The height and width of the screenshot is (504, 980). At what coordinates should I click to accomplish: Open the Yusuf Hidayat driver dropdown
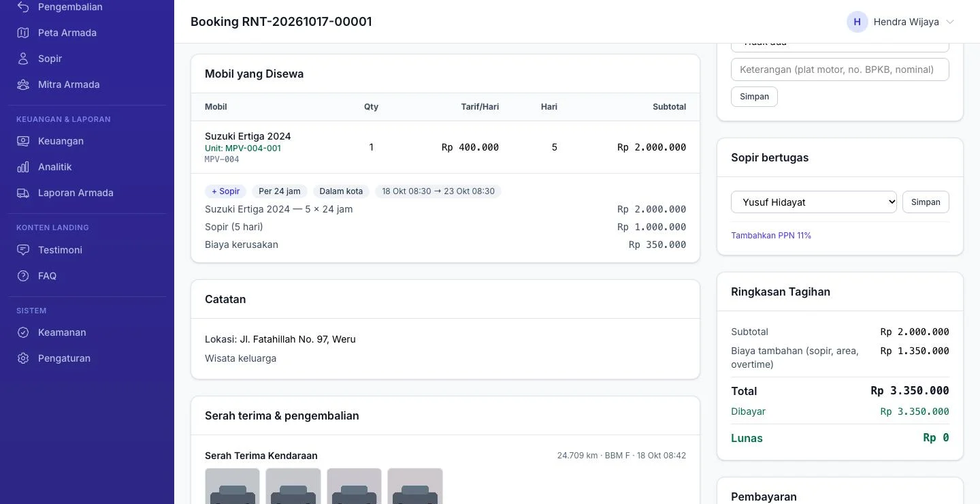pyautogui.click(x=814, y=202)
